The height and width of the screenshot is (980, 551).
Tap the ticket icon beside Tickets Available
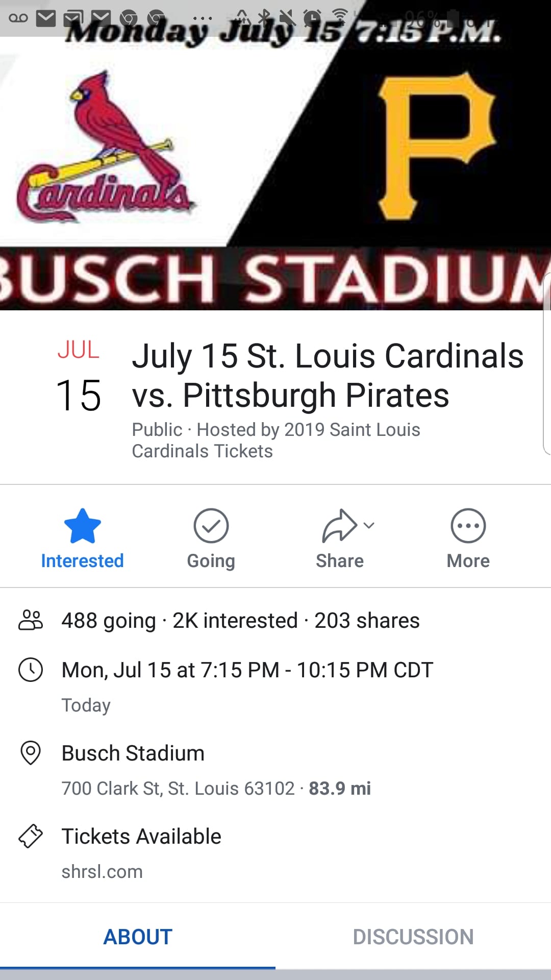pyautogui.click(x=31, y=836)
